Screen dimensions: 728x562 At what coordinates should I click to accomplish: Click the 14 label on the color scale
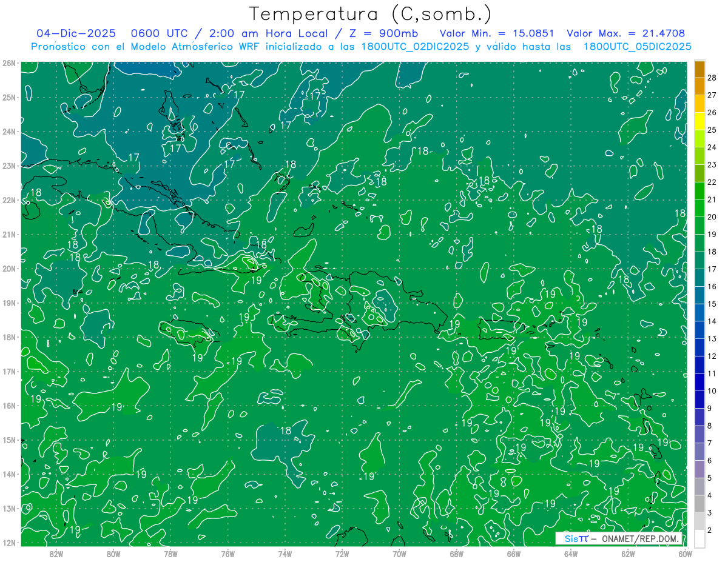click(x=712, y=321)
